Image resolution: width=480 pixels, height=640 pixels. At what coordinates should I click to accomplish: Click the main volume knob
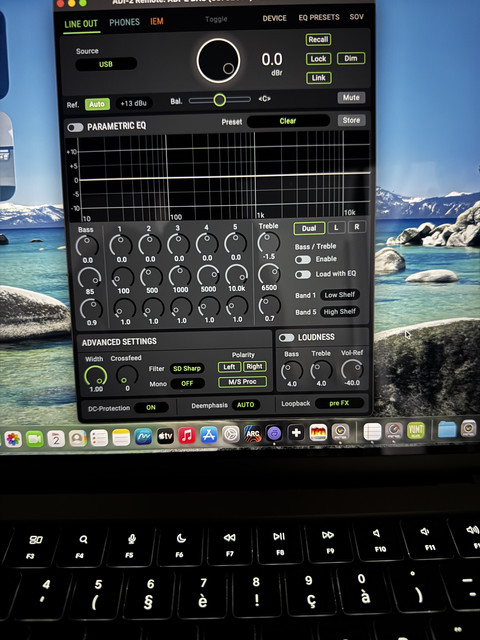(218, 61)
